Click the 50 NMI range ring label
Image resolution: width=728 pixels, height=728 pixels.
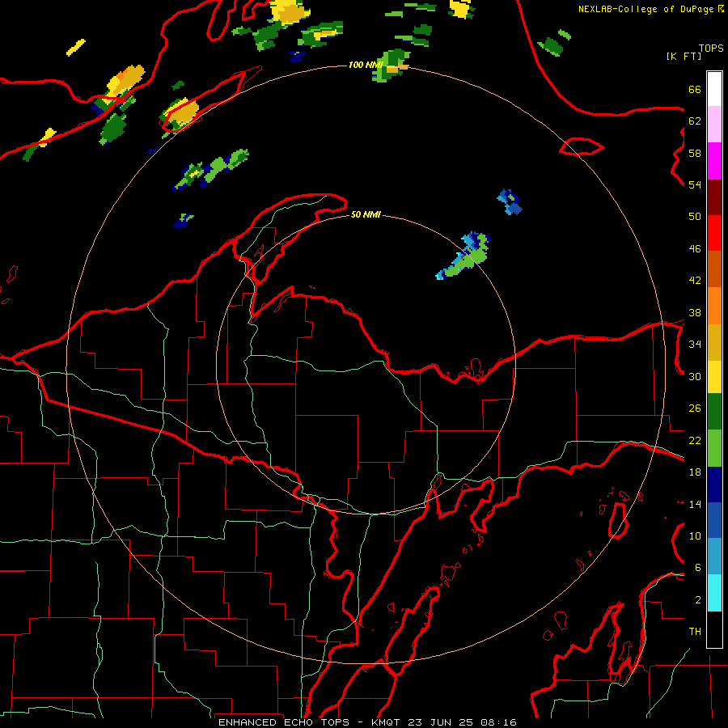coord(366,214)
